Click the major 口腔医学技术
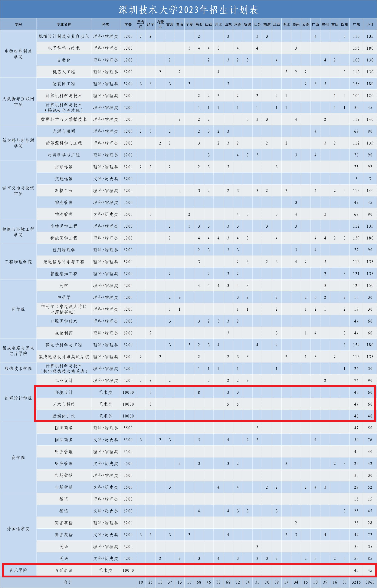The height and width of the screenshot is (588, 377). (64, 321)
